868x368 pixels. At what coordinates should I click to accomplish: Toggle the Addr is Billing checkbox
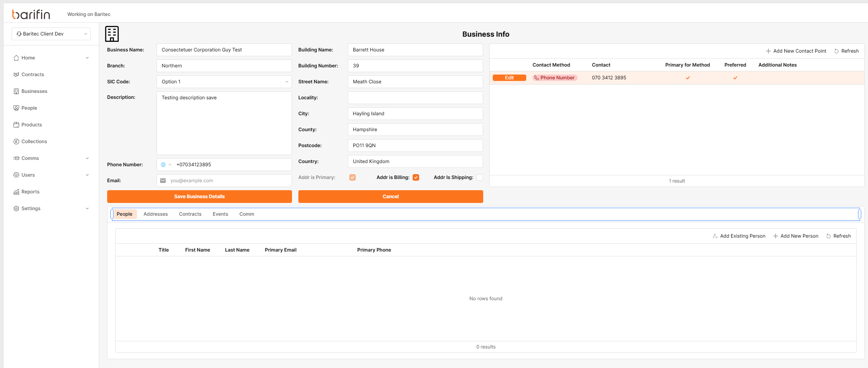click(x=416, y=177)
